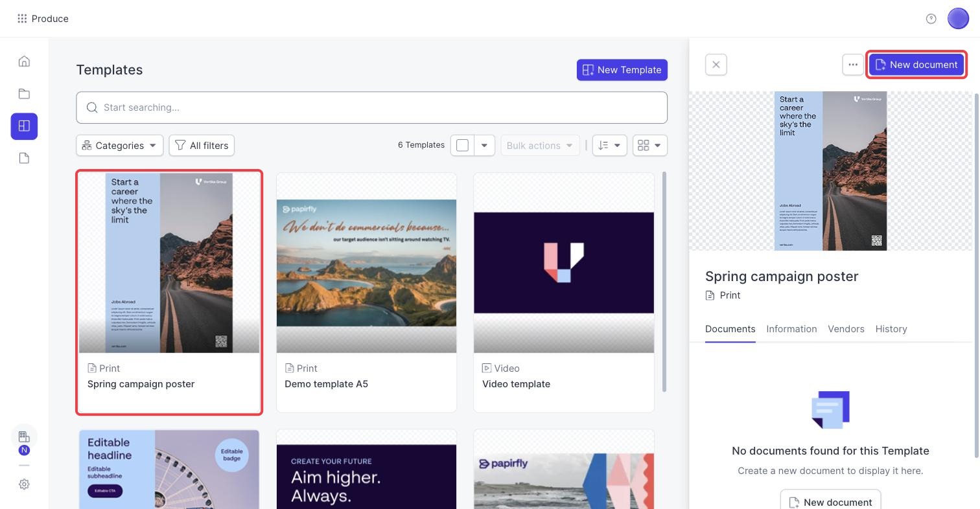This screenshot has height=509, width=980.
Task: Go to Home in the sidebar
Action: click(x=24, y=62)
